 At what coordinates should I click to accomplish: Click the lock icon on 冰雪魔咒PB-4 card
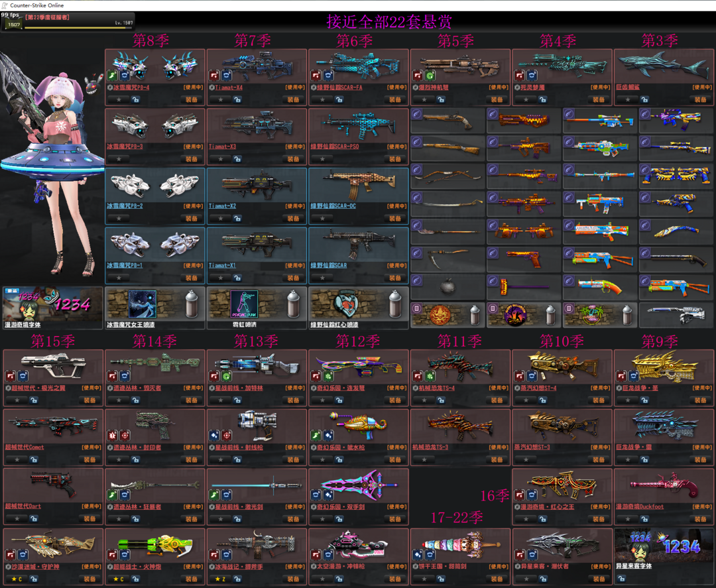[x=136, y=99]
